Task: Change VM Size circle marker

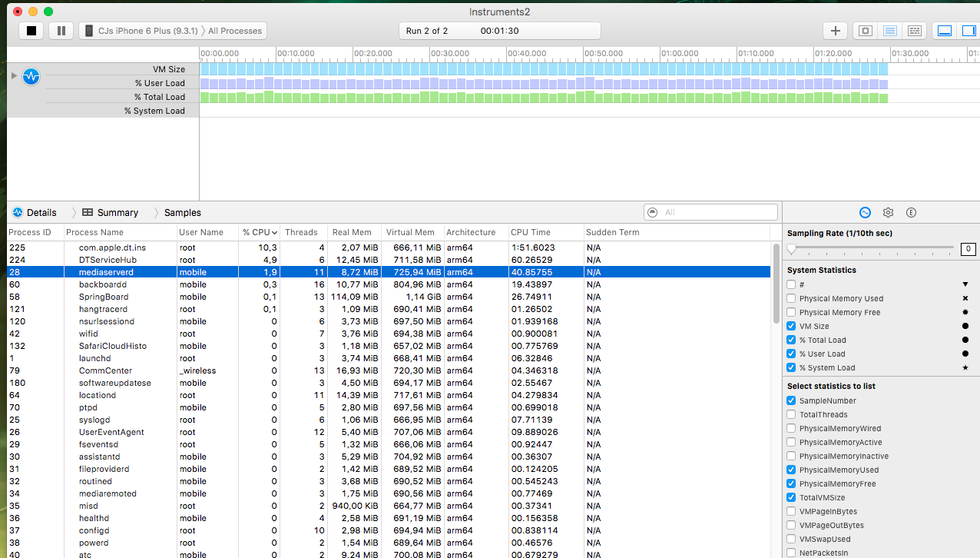Action: (x=965, y=326)
